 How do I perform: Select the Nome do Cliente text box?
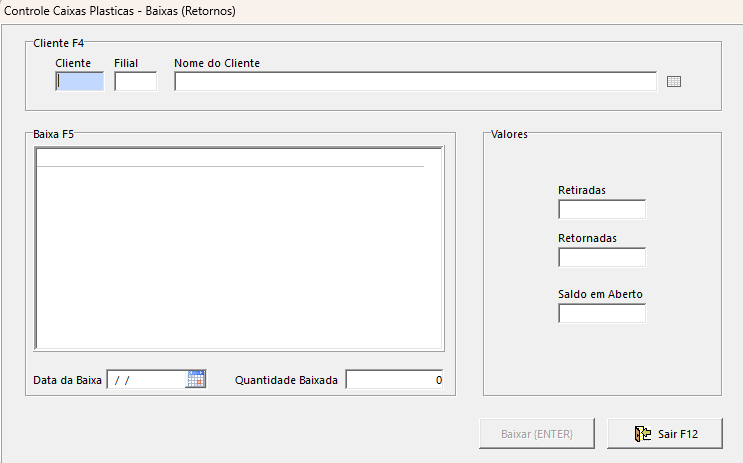(415, 82)
